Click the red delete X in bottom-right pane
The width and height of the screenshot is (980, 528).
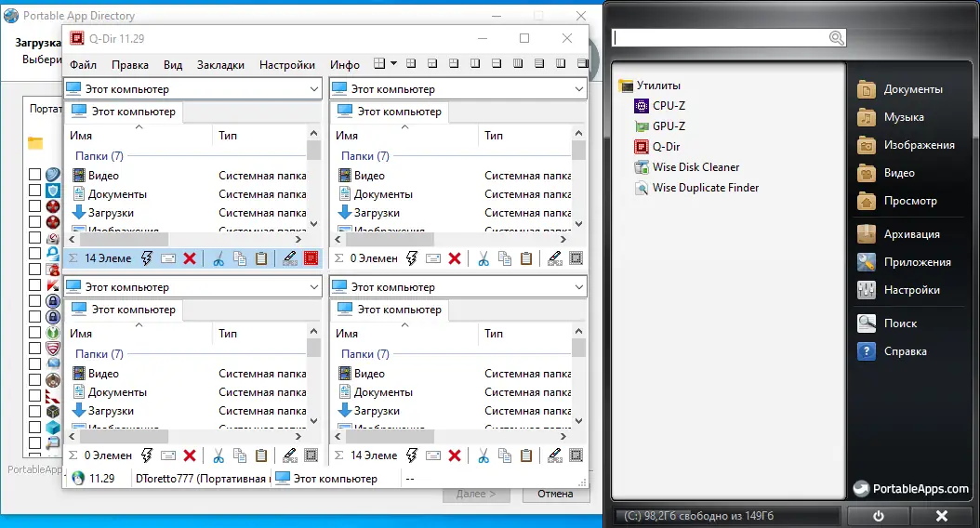click(x=455, y=455)
